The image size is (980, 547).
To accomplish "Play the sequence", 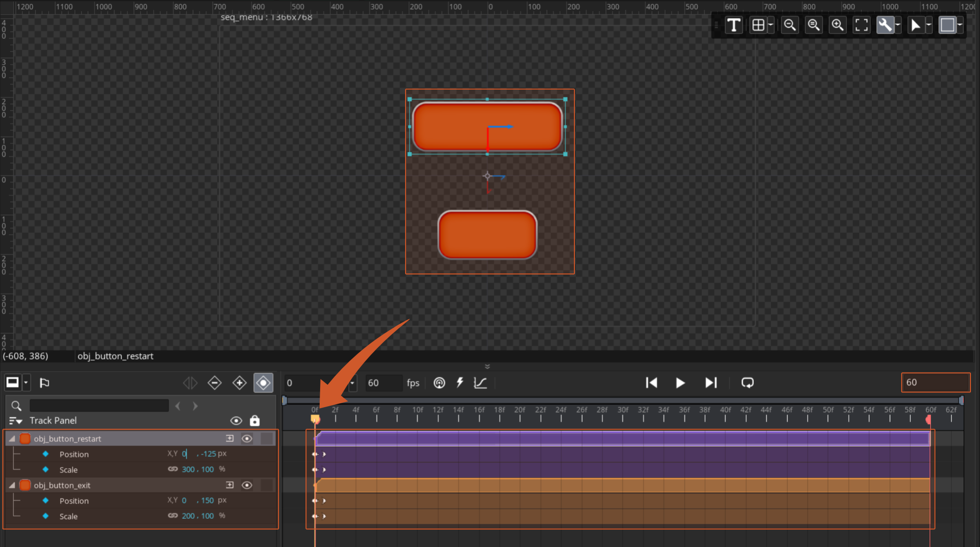I will click(x=680, y=383).
